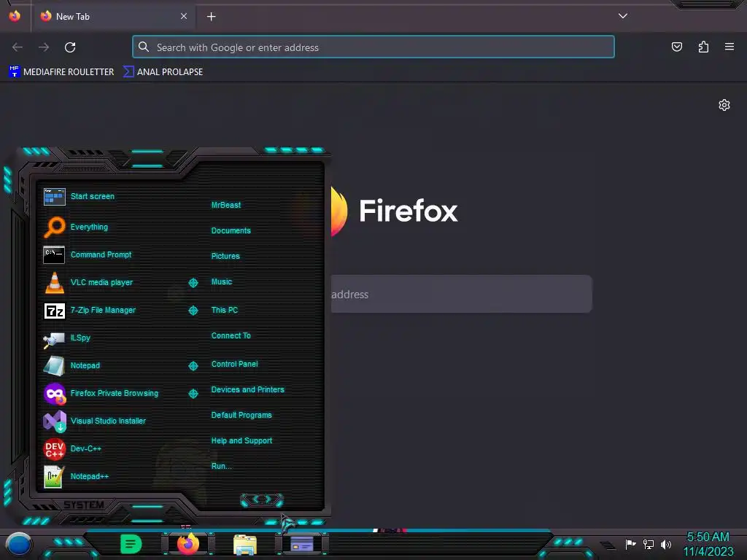
Task: Open Run... dialog
Action: point(222,466)
